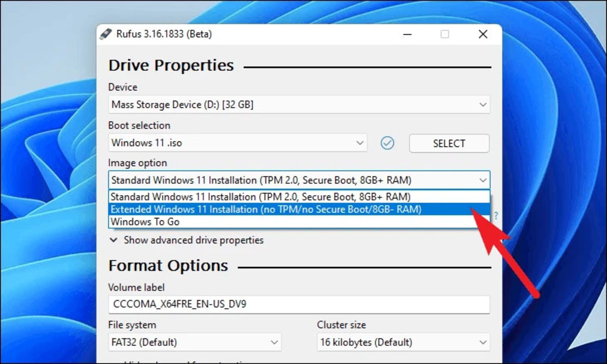
Task: Choose Extended Windows 11 Installation option
Action: pos(266,209)
